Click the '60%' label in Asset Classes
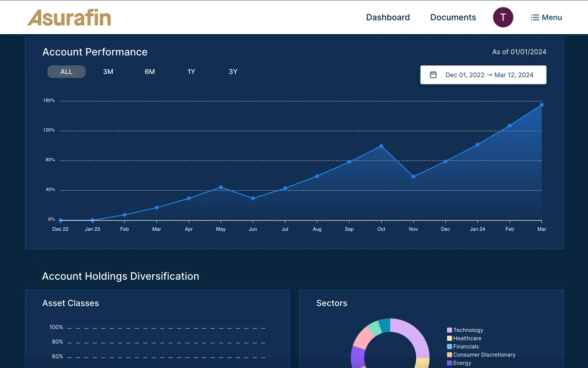Image resolution: width=588 pixels, height=368 pixels. point(57,356)
